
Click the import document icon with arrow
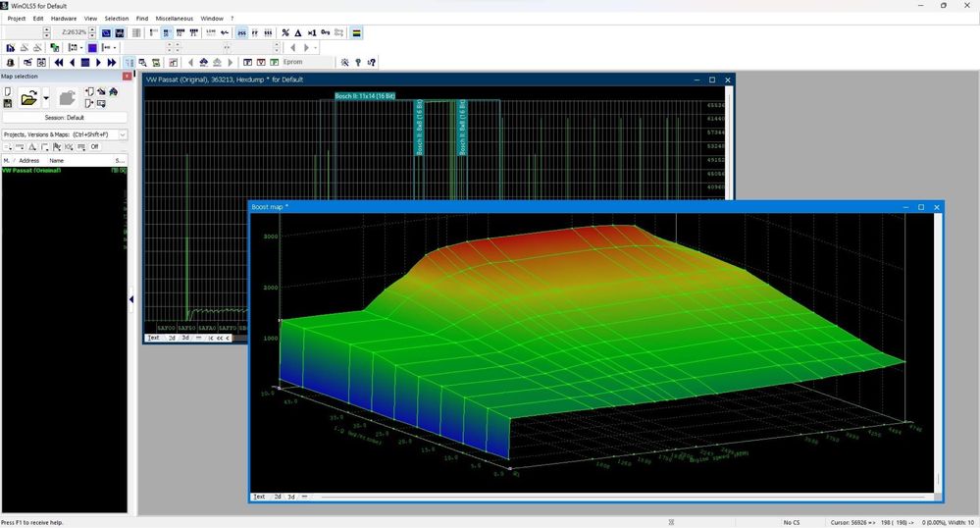[x=89, y=91]
